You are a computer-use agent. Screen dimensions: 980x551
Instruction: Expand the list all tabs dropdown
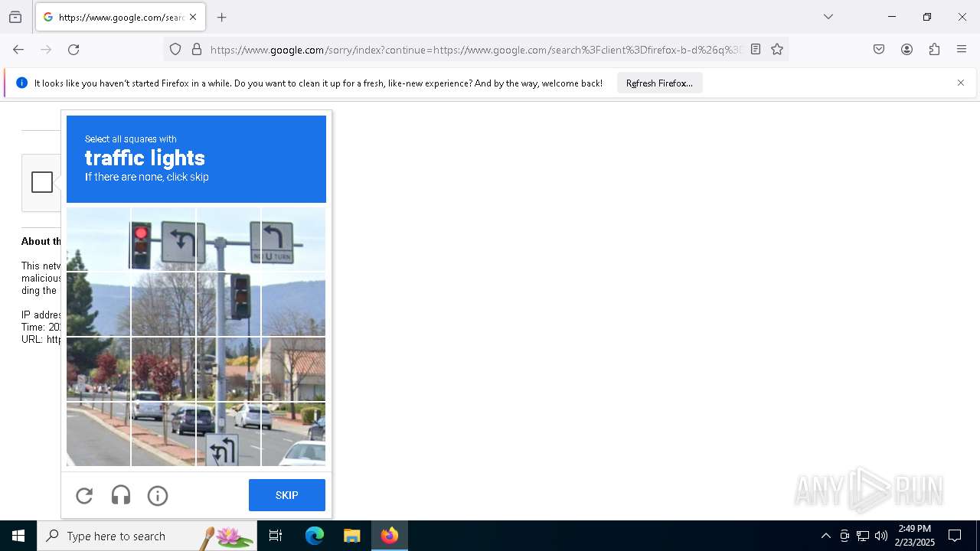point(828,17)
